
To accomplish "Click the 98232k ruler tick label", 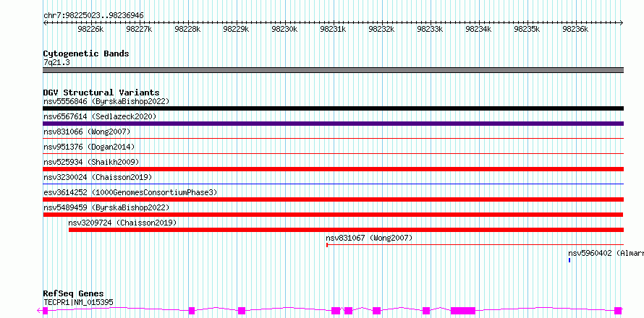I will click(x=381, y=29).
